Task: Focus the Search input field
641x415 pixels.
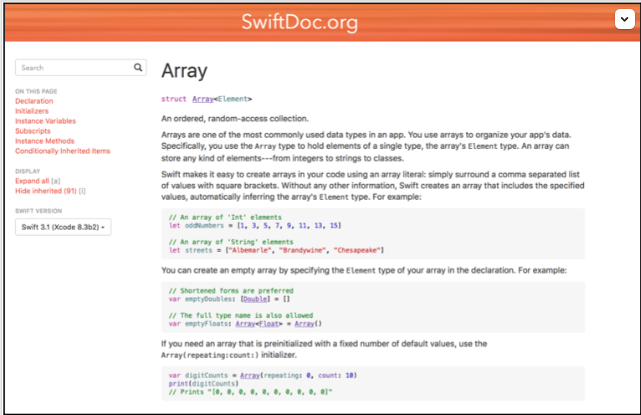Action: click(81, 67)
